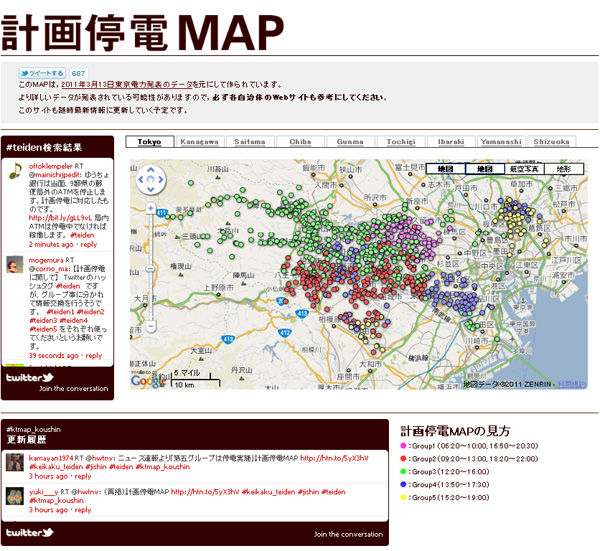Zoom out with the minus button below the slider
Viewport: 600px width, 551px height.
151,326
